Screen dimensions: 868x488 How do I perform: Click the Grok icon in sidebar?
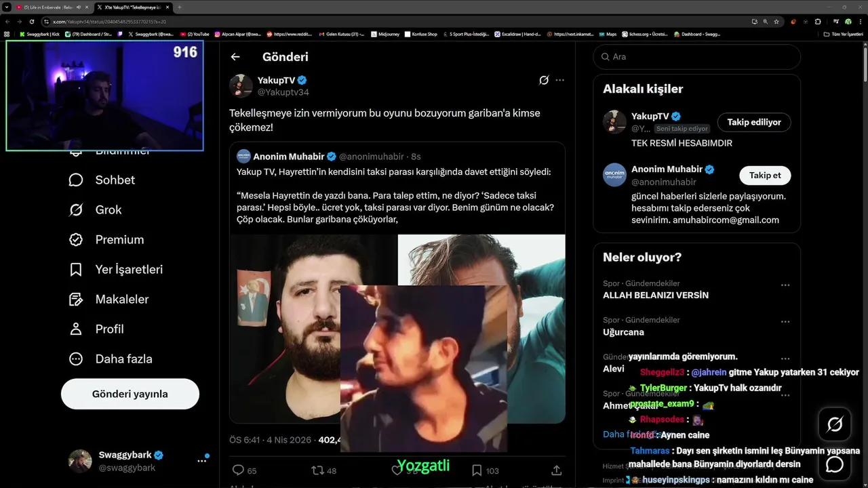76,209
